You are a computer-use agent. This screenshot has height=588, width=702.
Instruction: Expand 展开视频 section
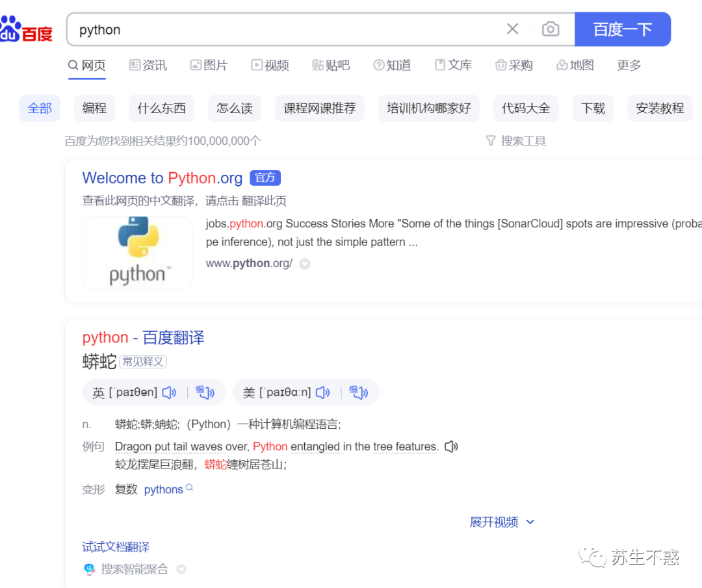pyautogui.click(x=502, y=522)
